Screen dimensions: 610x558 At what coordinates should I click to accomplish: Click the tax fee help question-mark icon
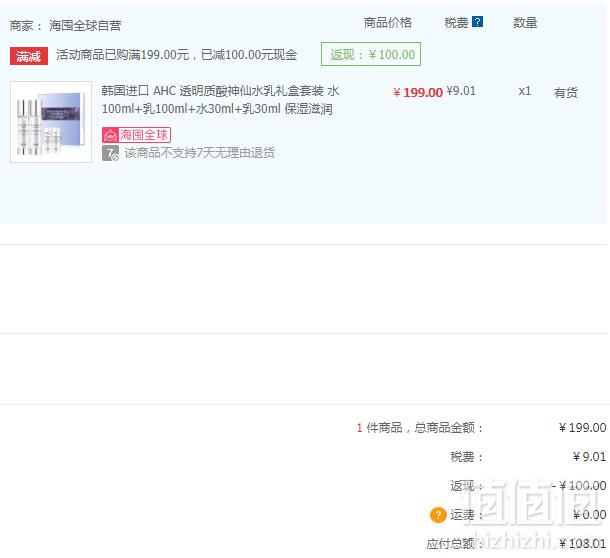click(477, 22)
